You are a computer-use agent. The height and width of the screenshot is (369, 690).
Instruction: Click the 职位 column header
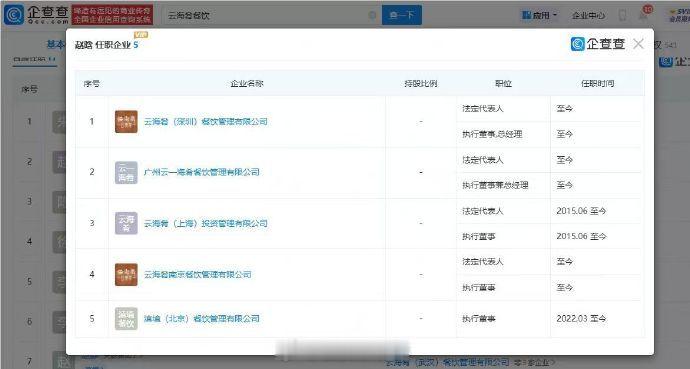(x=503, y=84)
